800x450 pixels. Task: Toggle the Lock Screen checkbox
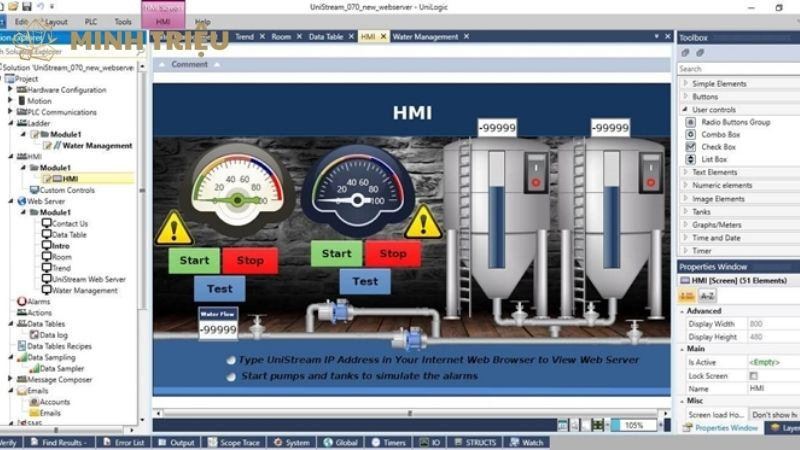point(753,375)
